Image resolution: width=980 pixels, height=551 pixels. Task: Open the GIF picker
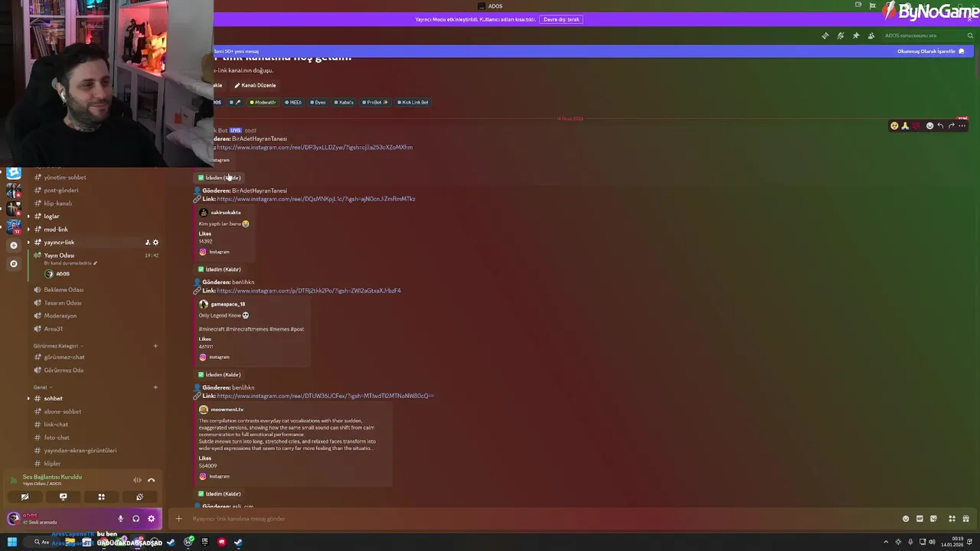[920, 519]
